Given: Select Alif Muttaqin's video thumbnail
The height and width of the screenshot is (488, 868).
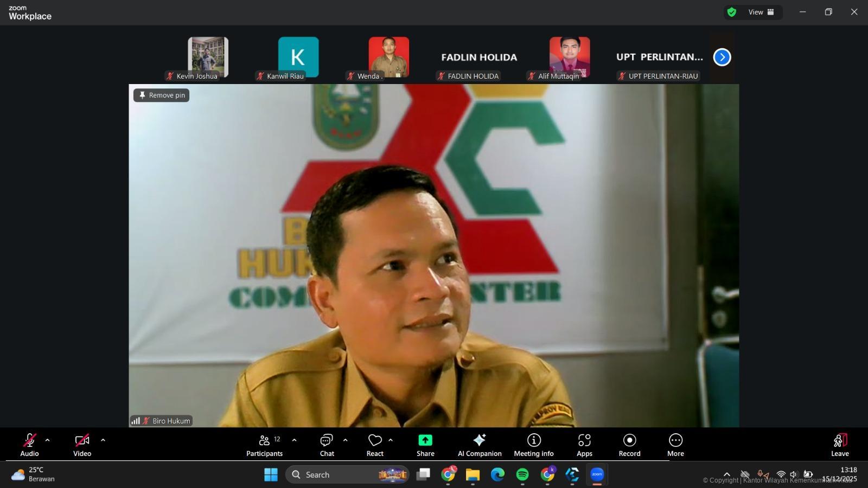Looking at the screenshot, I should 569,57.
